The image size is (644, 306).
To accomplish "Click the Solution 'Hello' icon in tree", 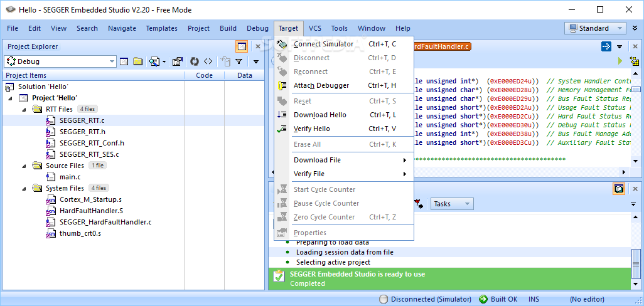I will click(10, 87).
